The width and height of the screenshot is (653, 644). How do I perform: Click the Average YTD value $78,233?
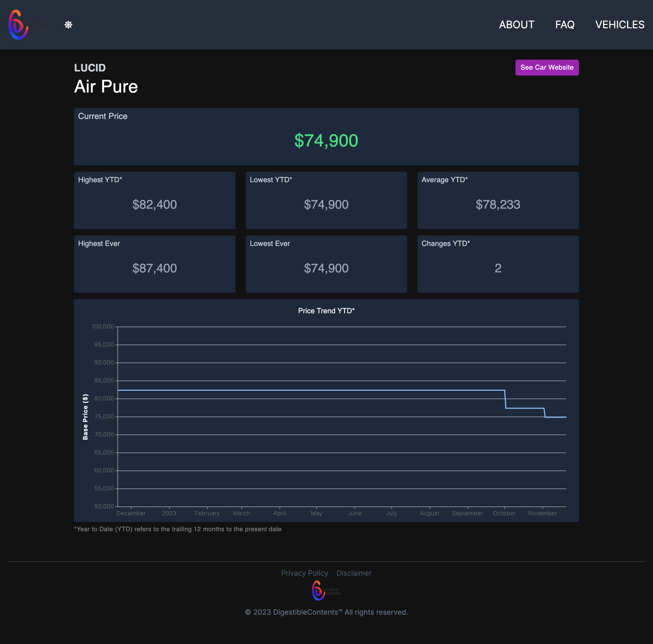[498, 204]
